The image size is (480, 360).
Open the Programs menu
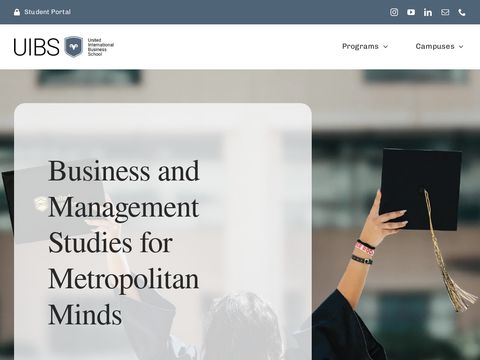click(x=360, y=46)
